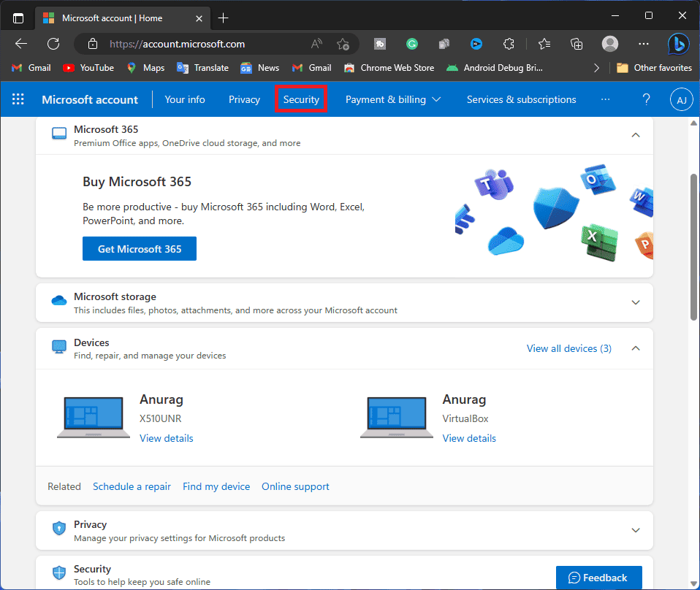
Task: Collapse the Microsoft 365 section
Action: tap(636, 135)
